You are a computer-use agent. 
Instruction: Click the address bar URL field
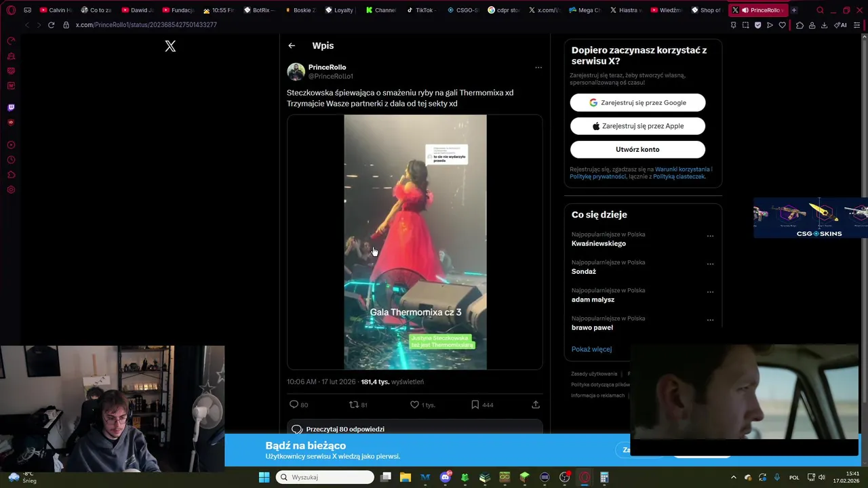pyautogui.click(x=146, y=25)
